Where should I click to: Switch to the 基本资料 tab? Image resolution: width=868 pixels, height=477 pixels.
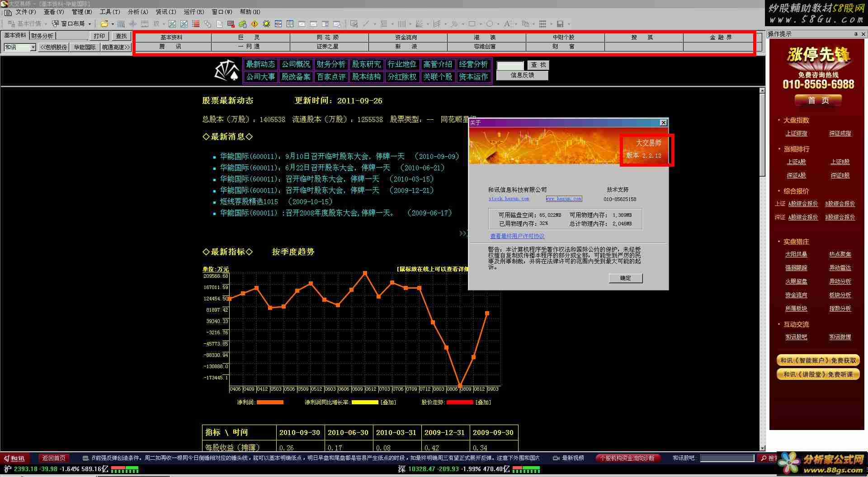(15, 35)
